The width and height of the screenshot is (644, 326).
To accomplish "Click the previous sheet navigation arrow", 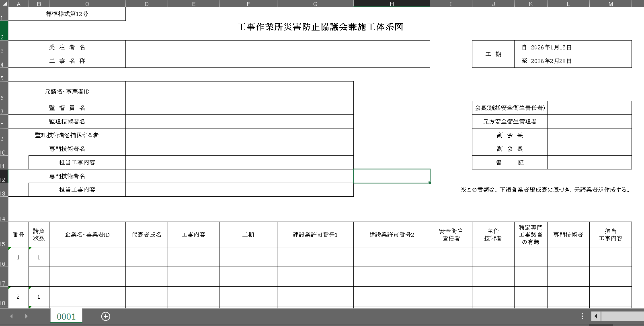I will pos(12,316).
